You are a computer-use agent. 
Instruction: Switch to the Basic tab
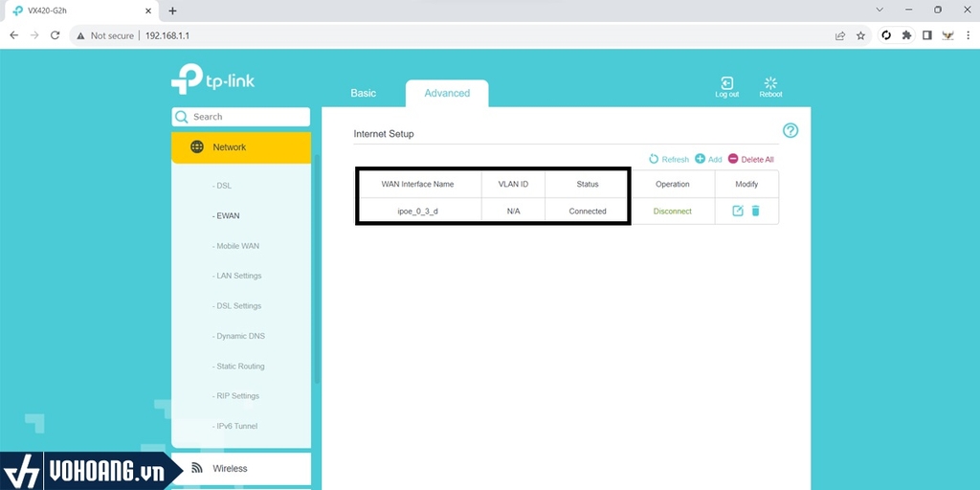pos(363,93)
